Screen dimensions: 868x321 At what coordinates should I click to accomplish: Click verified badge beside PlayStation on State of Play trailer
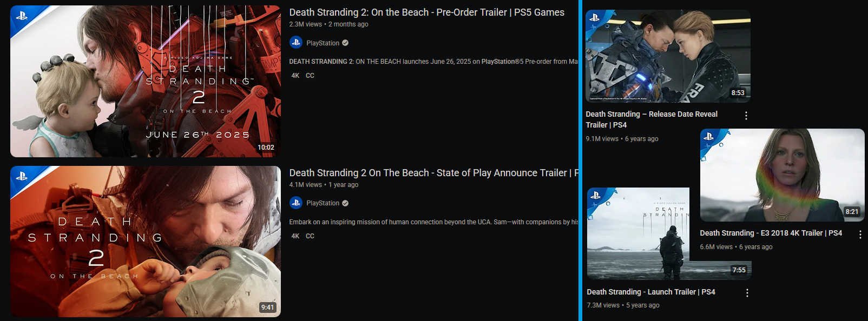coord(345,203)
